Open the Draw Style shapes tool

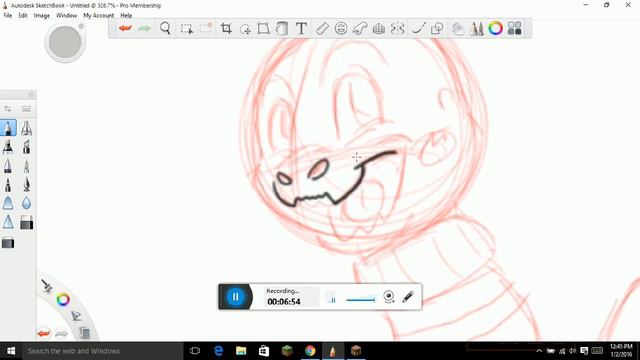tap(437, 29)
